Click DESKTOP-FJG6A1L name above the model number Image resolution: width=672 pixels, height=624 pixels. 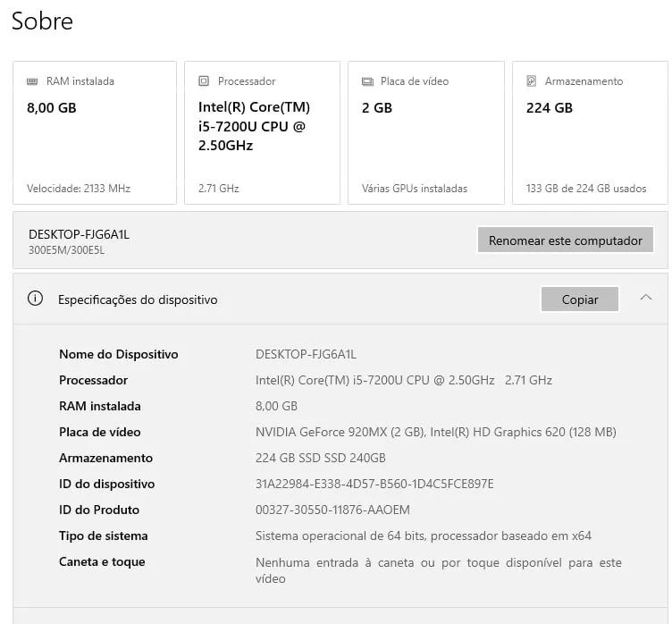click(x=79, y=234)
